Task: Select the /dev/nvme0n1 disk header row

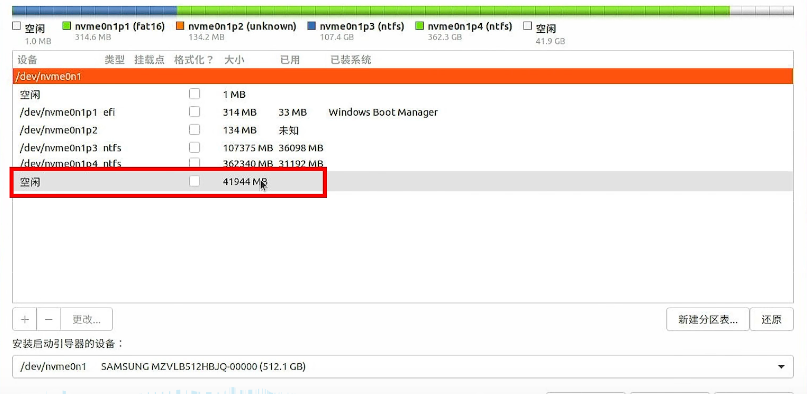Action: coord(403,77)
